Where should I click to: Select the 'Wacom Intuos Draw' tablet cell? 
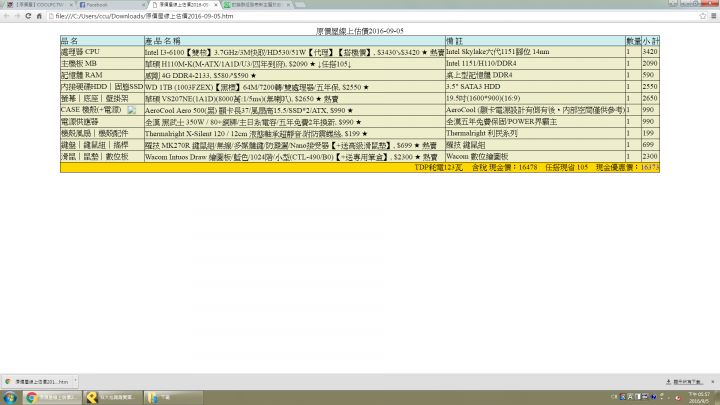tap(294, 157)
